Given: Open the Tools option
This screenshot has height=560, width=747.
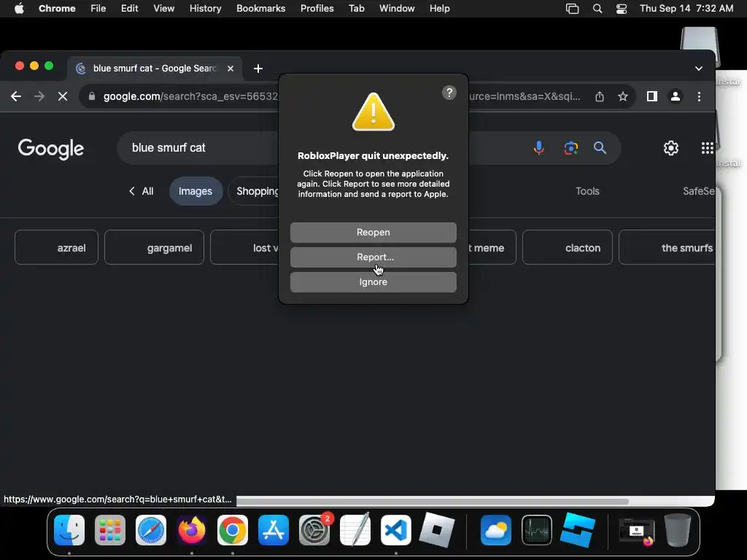Looking at the screenshot, I should tap(587, 192).
